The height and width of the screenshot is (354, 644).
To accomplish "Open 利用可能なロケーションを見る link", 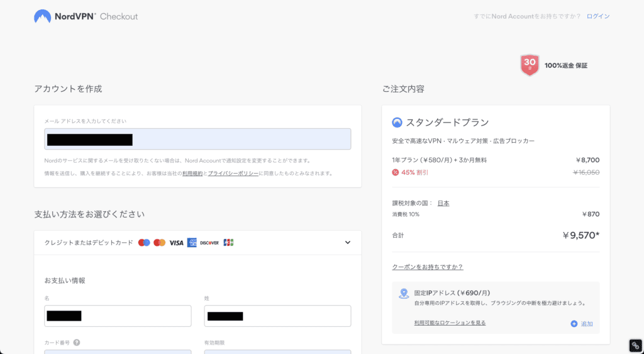I will tap(450, 323).
